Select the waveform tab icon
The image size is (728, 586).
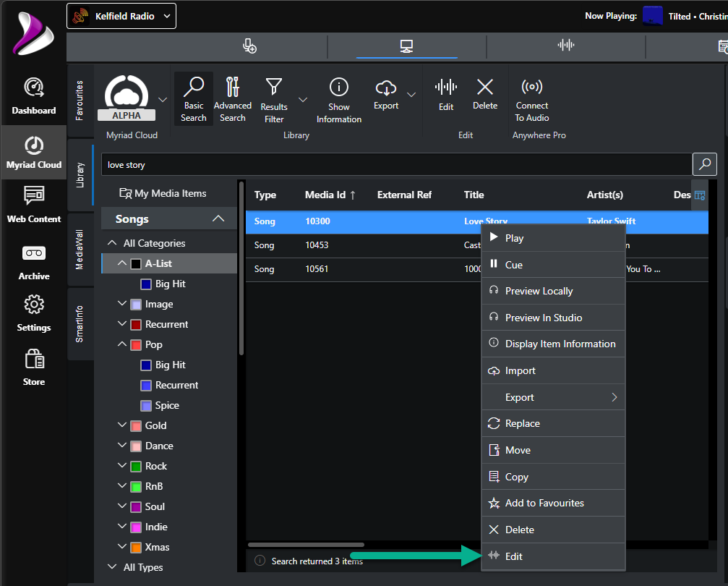[x=565, y=45]
